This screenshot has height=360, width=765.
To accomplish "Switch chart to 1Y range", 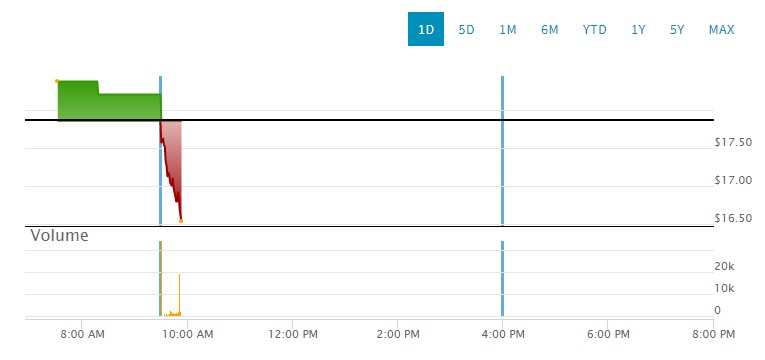I will pos(638,30).
